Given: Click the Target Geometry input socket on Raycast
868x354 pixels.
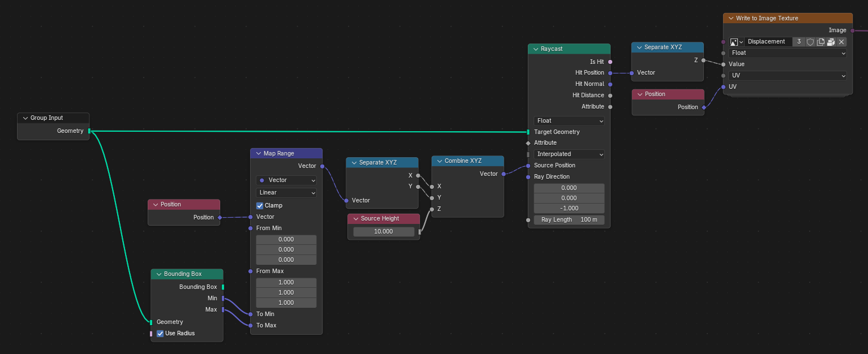Looking at the screenshot, I should [528, 132].
